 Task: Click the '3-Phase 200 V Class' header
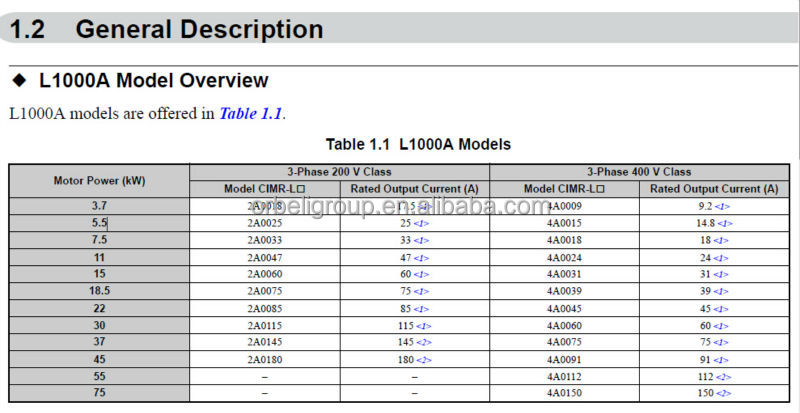coord(339,172)
